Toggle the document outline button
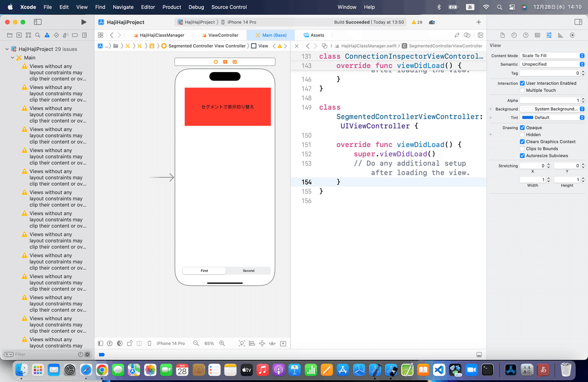This screenshot has height=382, width=588. [x=100, y=343]
